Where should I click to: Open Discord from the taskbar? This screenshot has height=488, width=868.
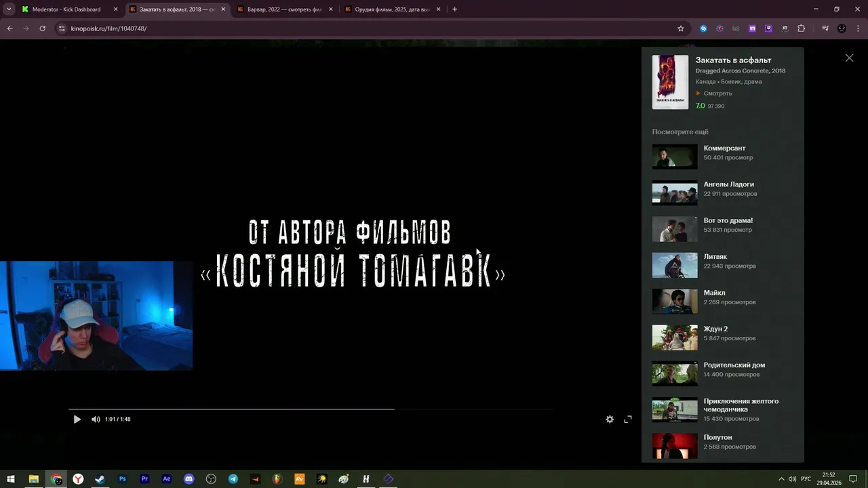[189, 479]
